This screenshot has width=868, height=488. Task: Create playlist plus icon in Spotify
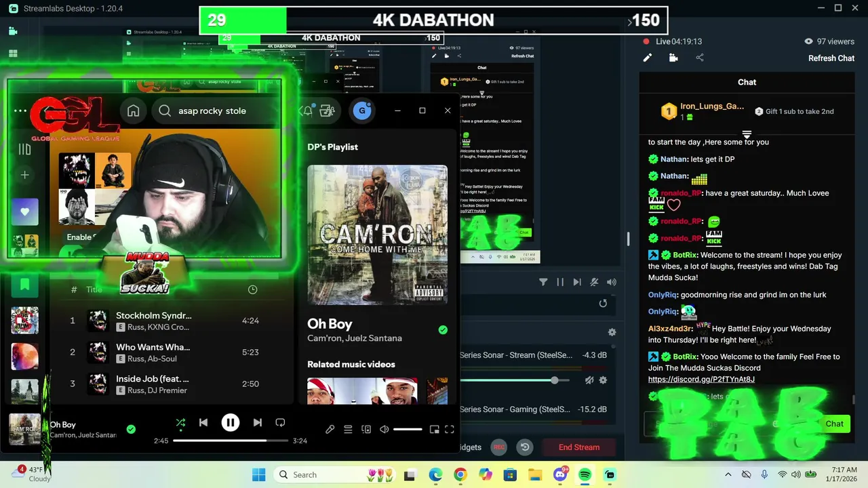(x=24, y=175)
